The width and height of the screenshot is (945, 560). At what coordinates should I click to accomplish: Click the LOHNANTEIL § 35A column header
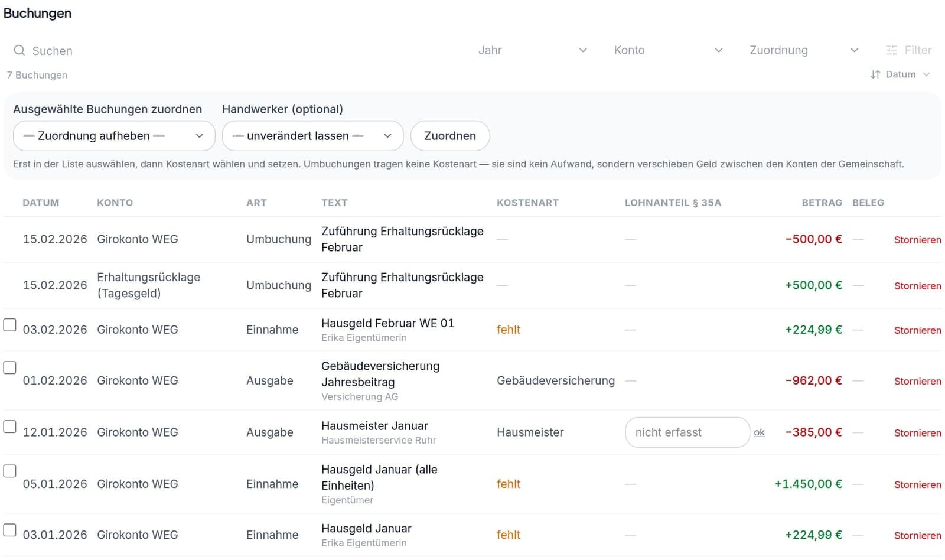673,203
